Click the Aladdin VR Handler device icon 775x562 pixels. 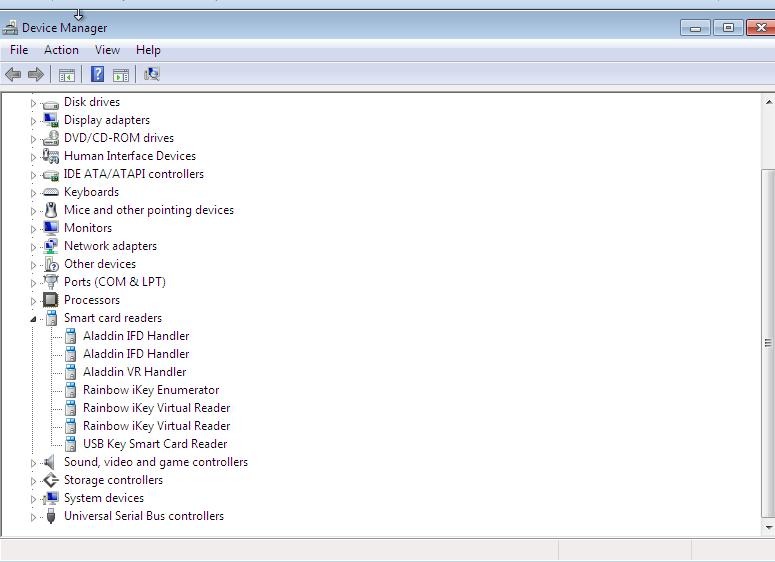tap(71, 372)
